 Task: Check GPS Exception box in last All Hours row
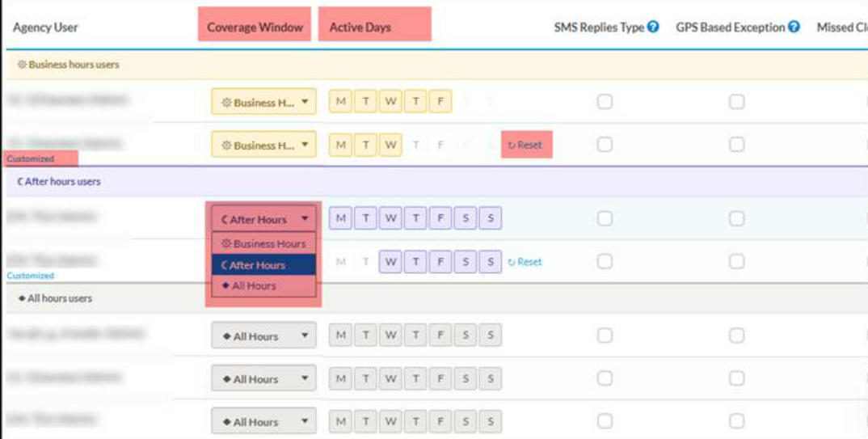[x=736, y=421]
